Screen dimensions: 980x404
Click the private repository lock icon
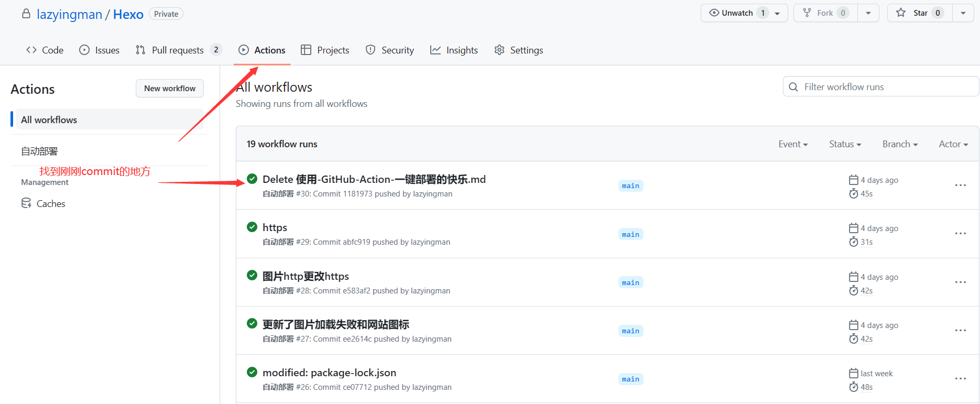[x=26, y=14]
